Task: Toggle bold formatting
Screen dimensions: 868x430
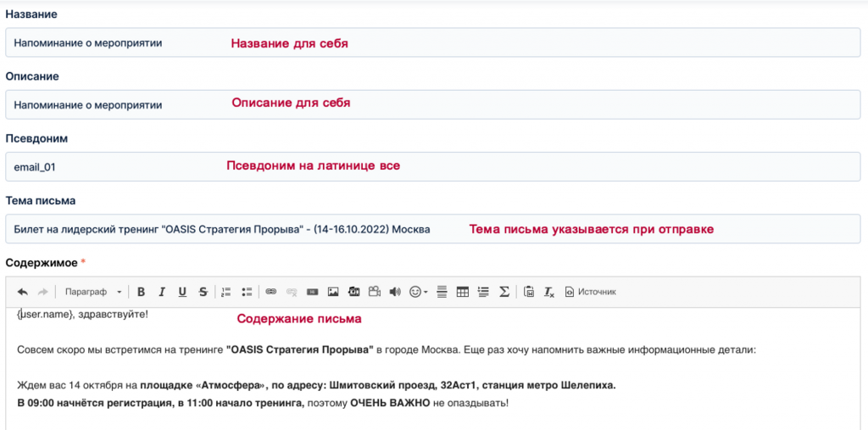Action: (142, 292)
